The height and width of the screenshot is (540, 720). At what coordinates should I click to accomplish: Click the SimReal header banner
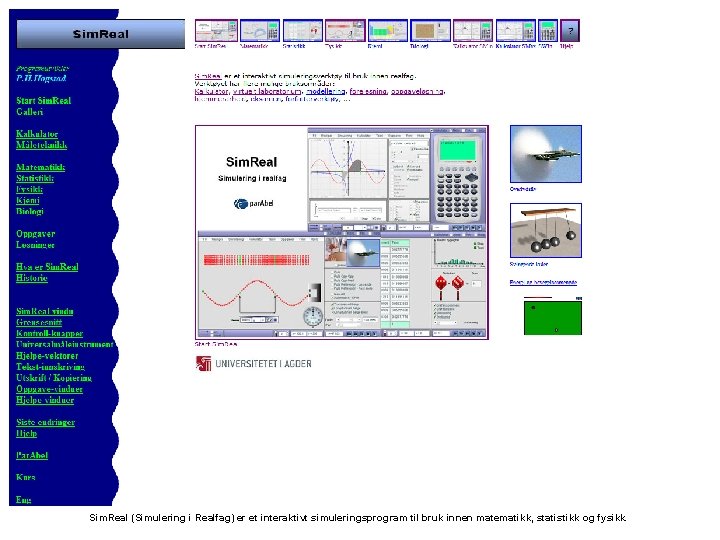point(101,34)
